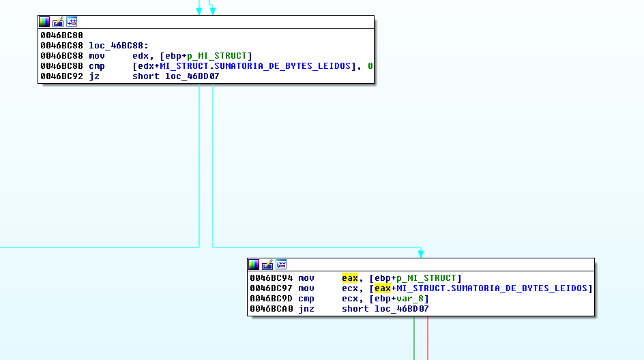Click the node color icon on loc_46BC88 block
The image size is (644, 360).
(44, 22)
